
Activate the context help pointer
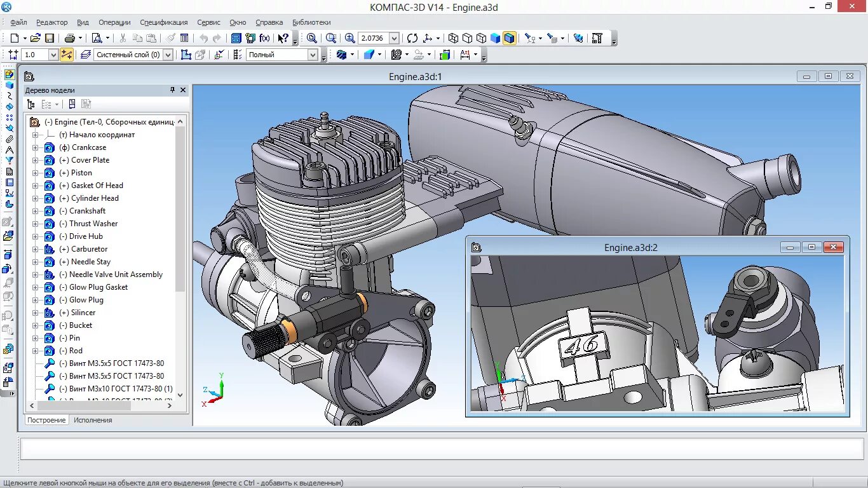point(283,38)
